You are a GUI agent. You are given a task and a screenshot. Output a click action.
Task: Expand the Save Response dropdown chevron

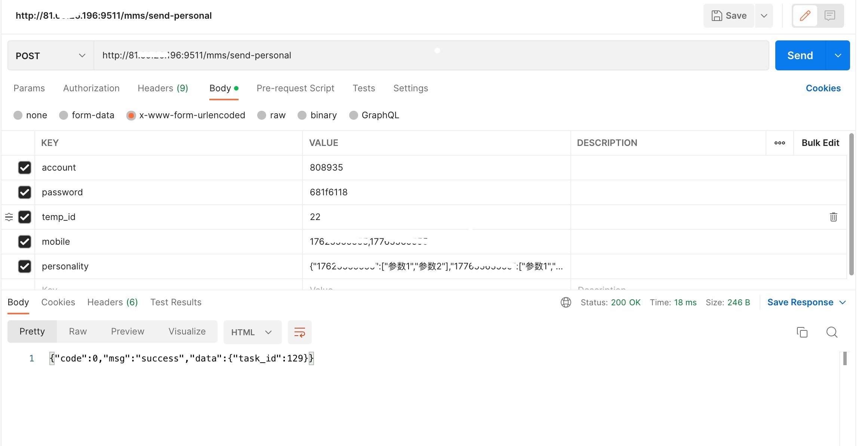coord(843,302)
